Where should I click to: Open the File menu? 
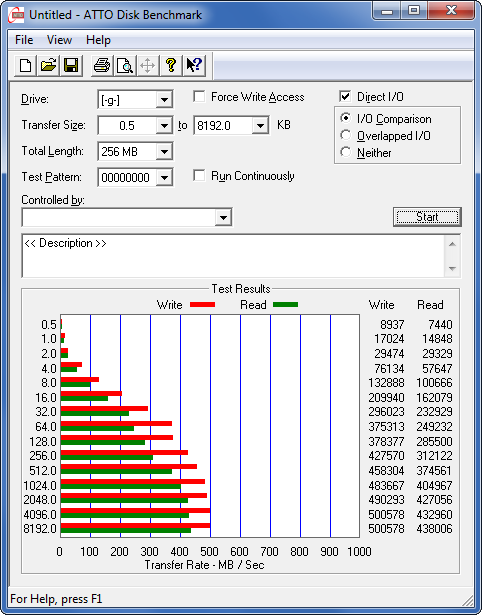(24, 40)
